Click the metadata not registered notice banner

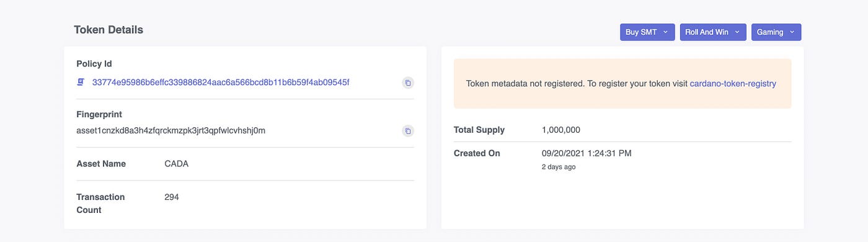[x=622, y=84]
